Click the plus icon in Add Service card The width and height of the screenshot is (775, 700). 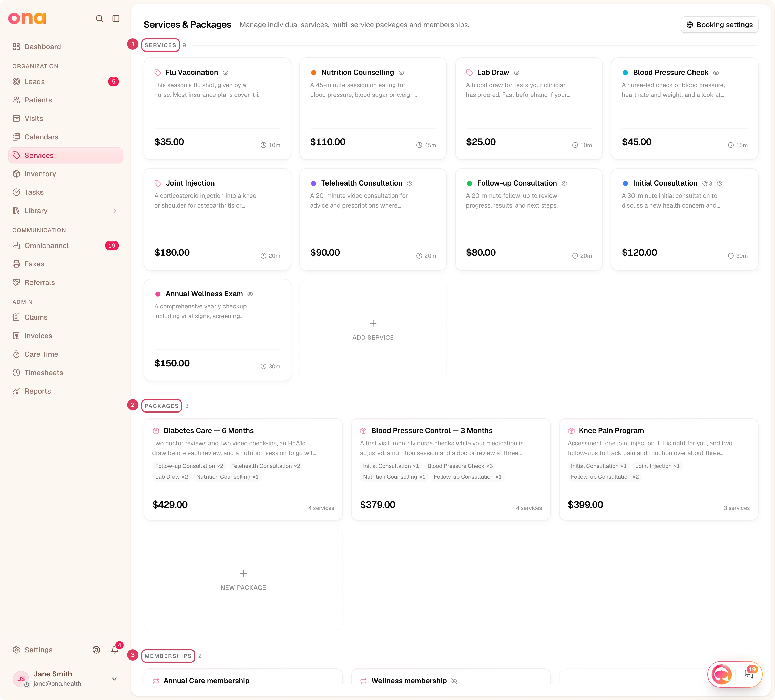coord(373,323)
